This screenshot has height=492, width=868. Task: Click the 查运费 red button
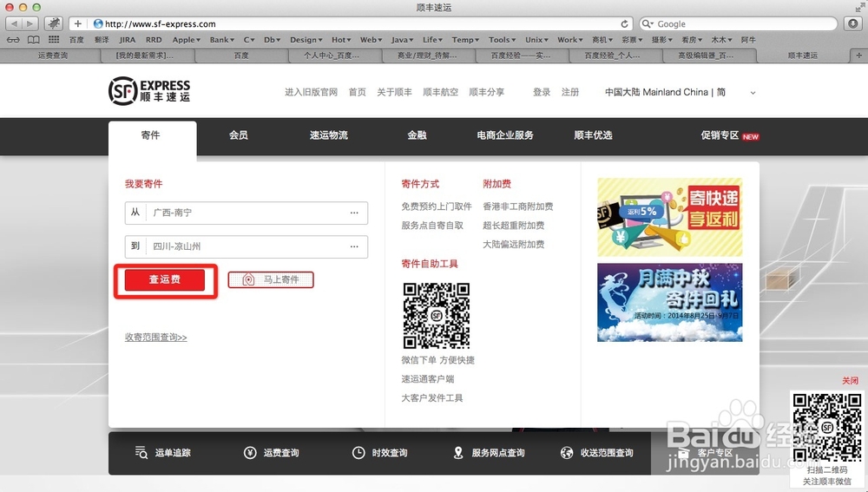164,279
